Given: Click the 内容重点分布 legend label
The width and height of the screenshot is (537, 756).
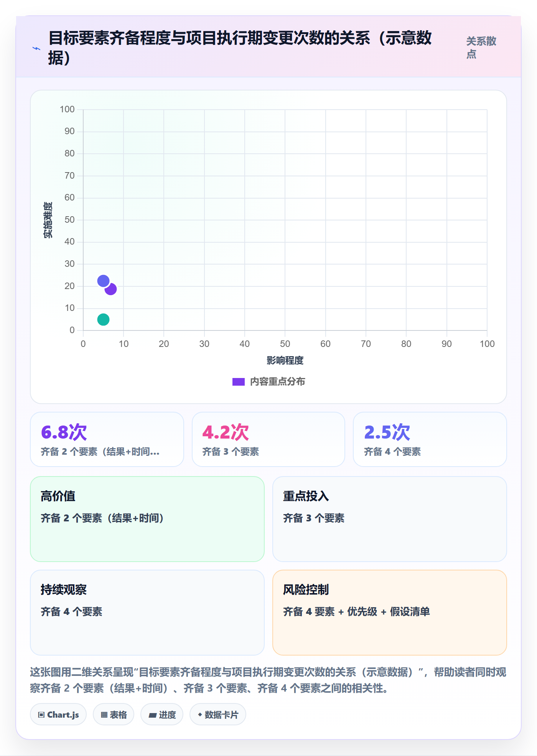Looking at the screenshot, I should [278, 382].
